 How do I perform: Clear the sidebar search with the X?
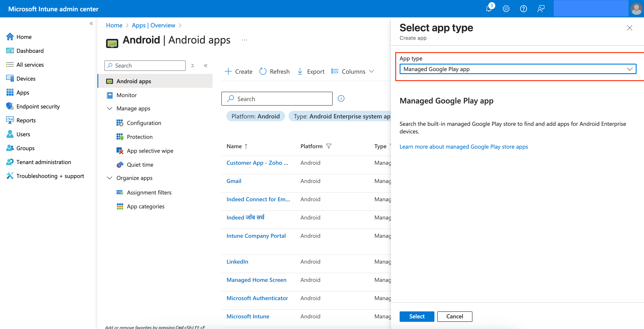point(192,65)
